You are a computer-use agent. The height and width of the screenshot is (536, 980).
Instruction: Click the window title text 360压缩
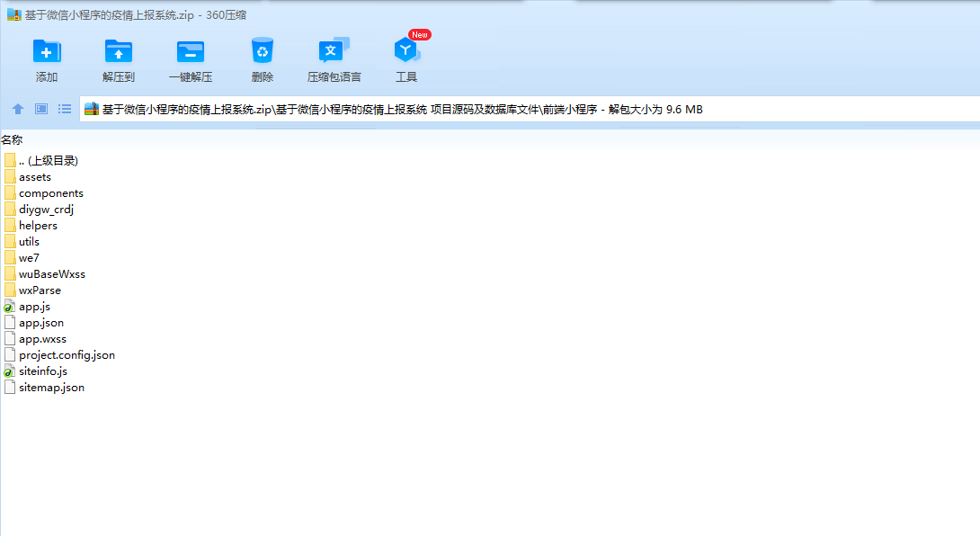[x=227, y=15]
